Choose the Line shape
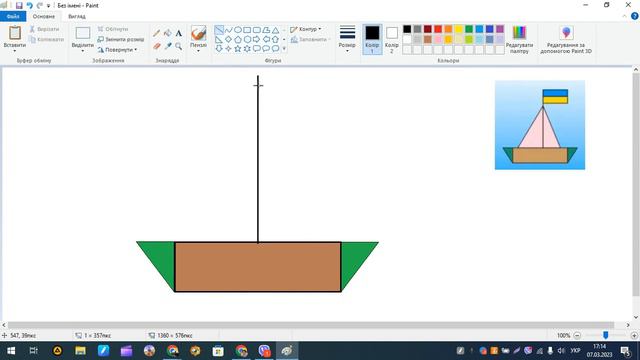The width and height of the screenshot is (640, 360). pos(219,30)
